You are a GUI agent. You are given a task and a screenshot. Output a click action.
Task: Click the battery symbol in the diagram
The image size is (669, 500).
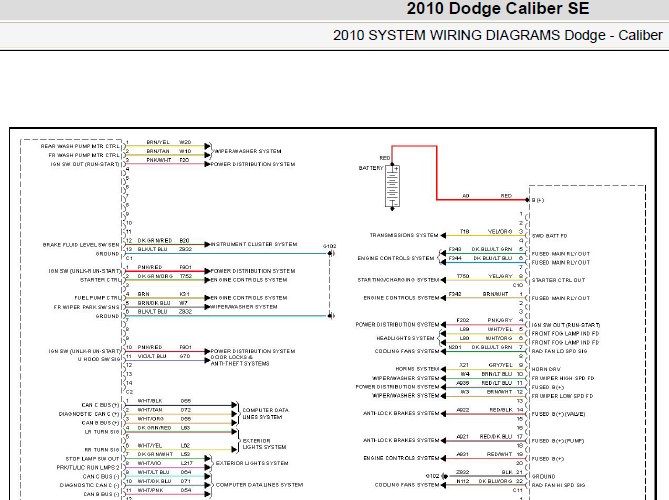[392, 187]
